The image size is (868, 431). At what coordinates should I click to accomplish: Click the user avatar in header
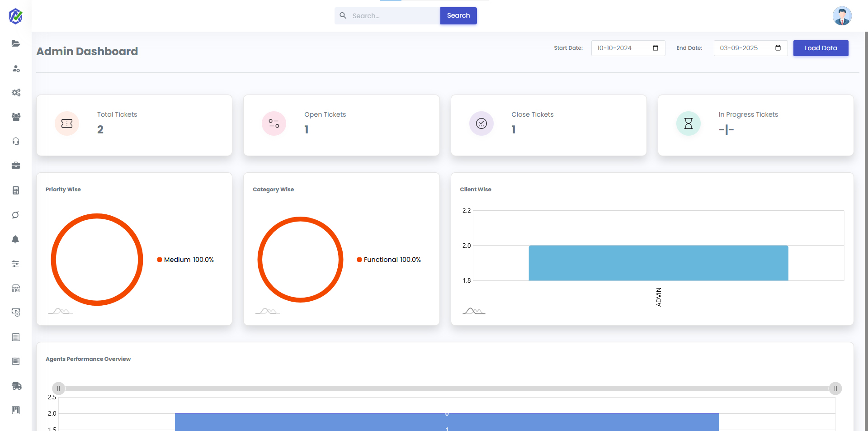pyautogui.click(x=842, y=16)
